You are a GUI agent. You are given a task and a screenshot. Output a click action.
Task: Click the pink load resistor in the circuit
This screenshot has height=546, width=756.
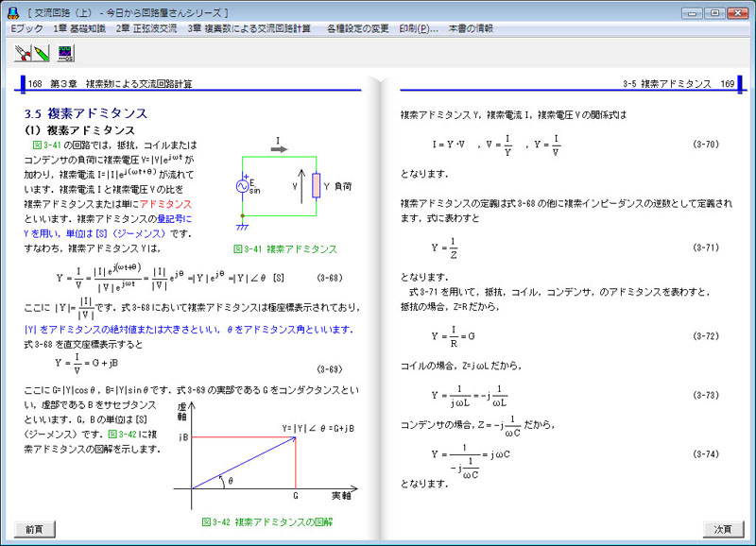[317, 185]
